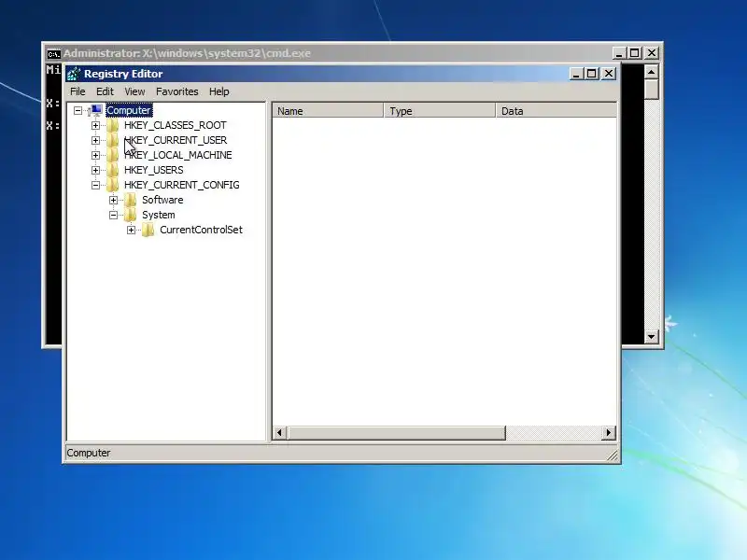
Task: Click the Registry Editor title bar icon
Action: [x=74, y=74]
